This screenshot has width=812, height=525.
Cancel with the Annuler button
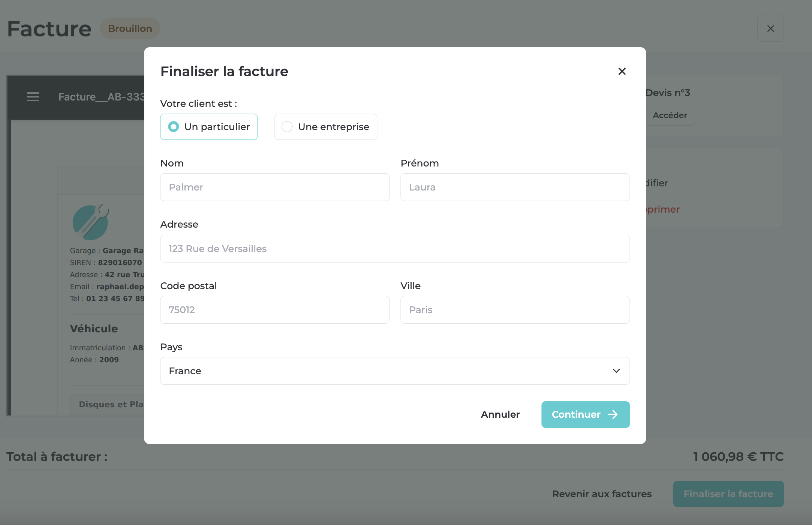(500, 414)
